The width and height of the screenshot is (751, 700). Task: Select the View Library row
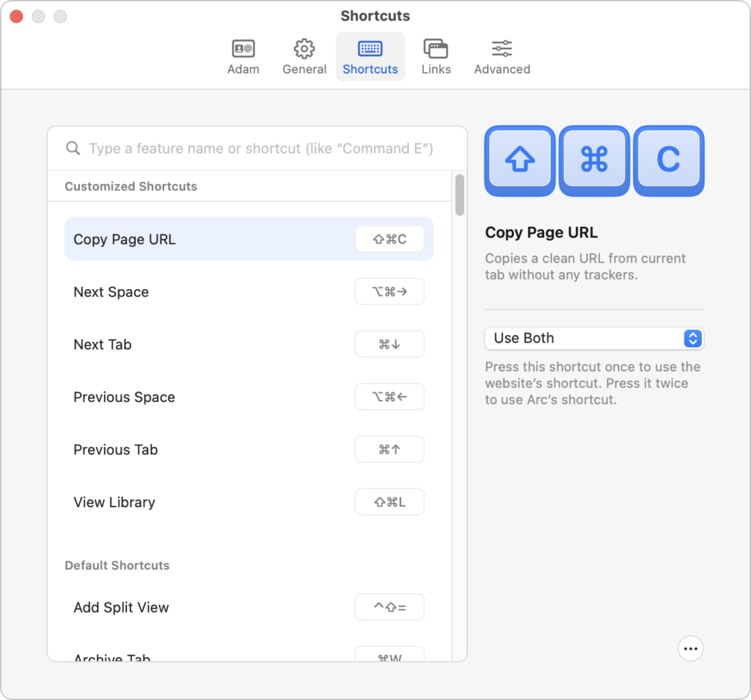tap(249, 502)
